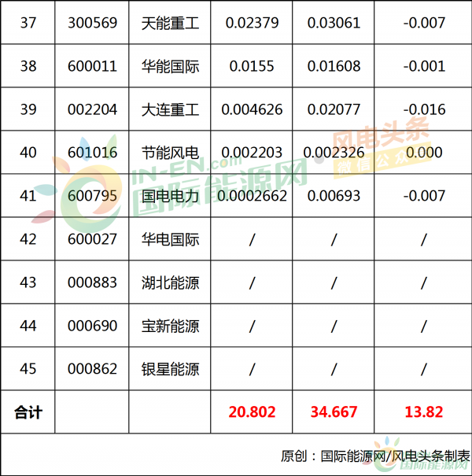
Task: Click the company name 银星能源
Action: pyautogui.click(x=170, y=369)
